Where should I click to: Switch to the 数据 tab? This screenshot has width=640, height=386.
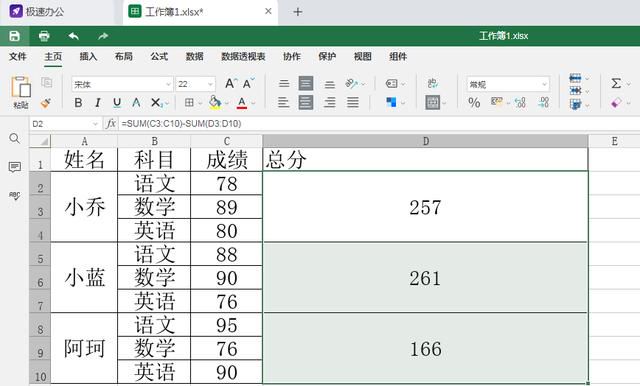[x=194, y=56]
